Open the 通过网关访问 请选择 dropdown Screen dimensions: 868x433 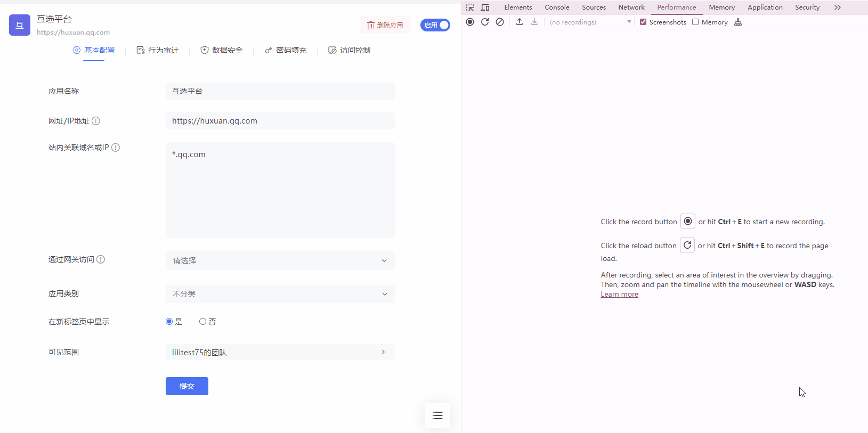(280, 260)
